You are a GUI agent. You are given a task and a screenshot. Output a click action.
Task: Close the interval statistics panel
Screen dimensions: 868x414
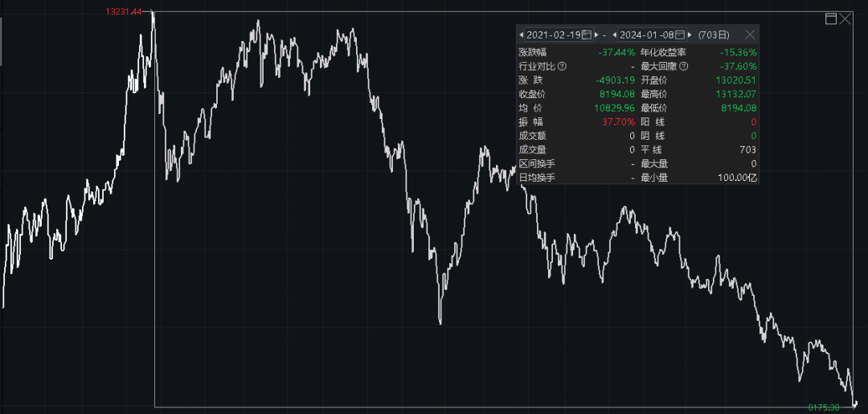point(750,35)
